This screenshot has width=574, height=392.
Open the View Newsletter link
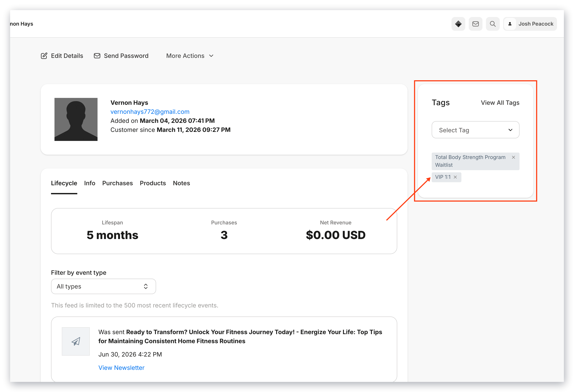point(121,367)
